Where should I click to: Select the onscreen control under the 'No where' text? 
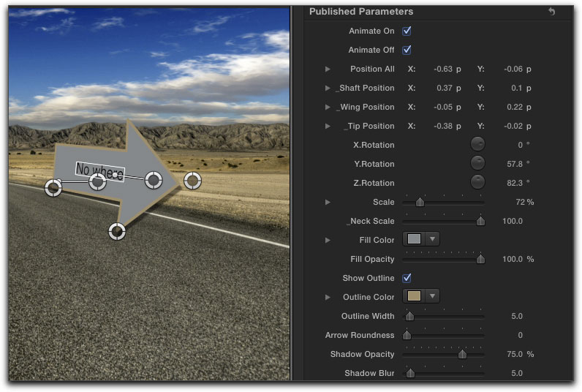pyautogui.click(x=98, y=181)
